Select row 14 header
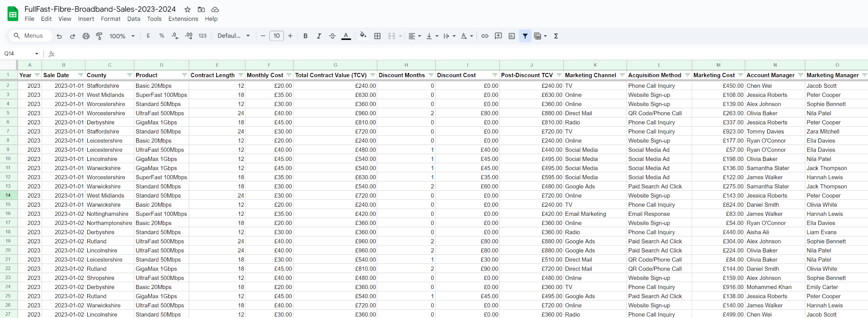This screenshot has height=318, width=868. click(x=8, y=195)
